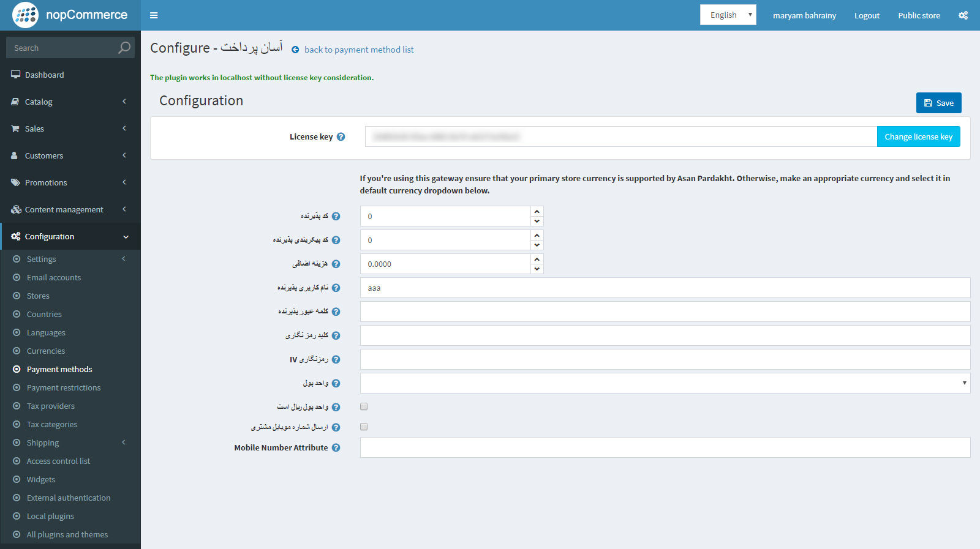Click the Save button
The height and width of the screenshot is (549, 980).
[938, 103]
